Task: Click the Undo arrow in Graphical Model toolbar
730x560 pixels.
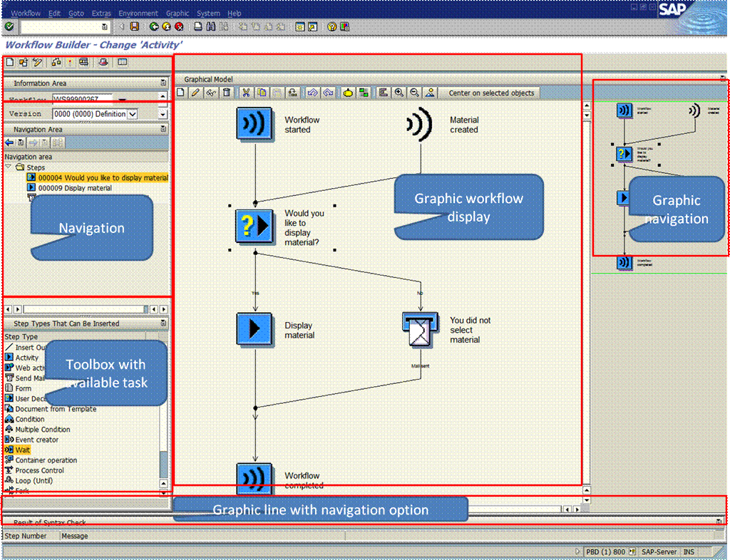Action: click(x=312, y=93)
